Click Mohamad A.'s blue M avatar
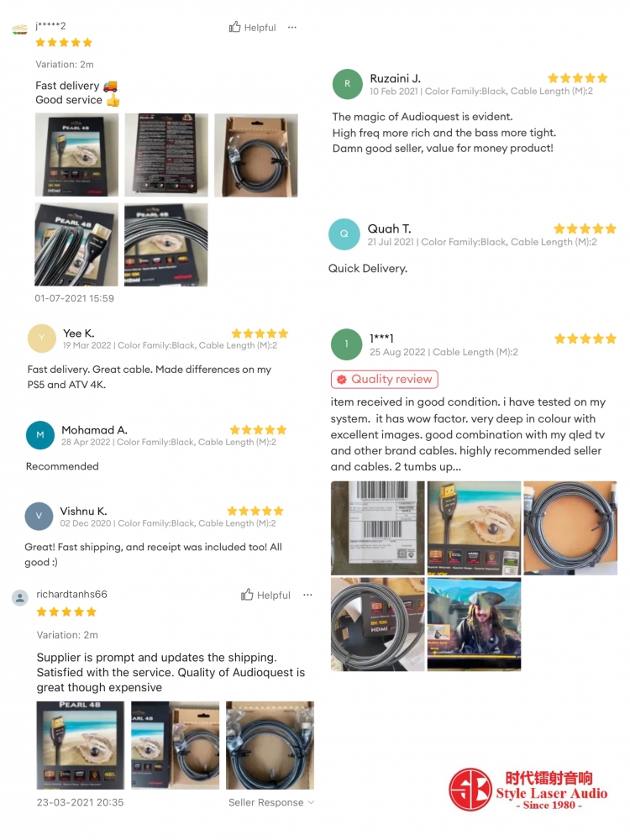This screenshot has height=840, width=630. pyautogui.click(x=40, y=434)
